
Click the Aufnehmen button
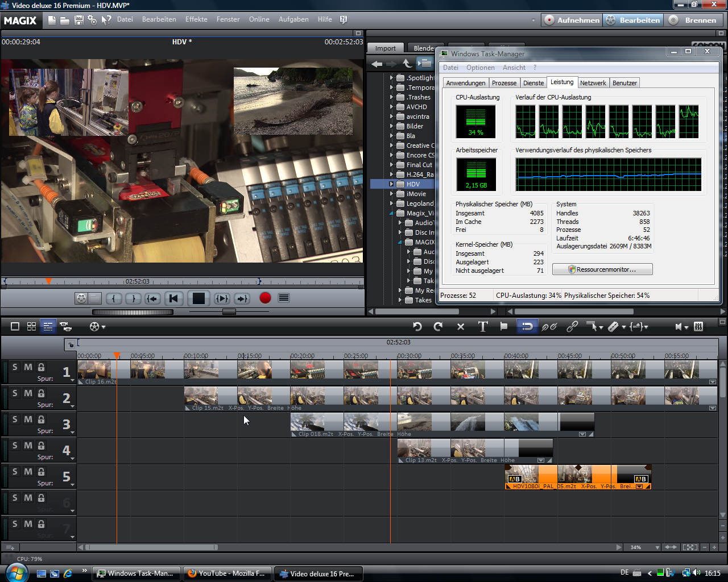572,20
